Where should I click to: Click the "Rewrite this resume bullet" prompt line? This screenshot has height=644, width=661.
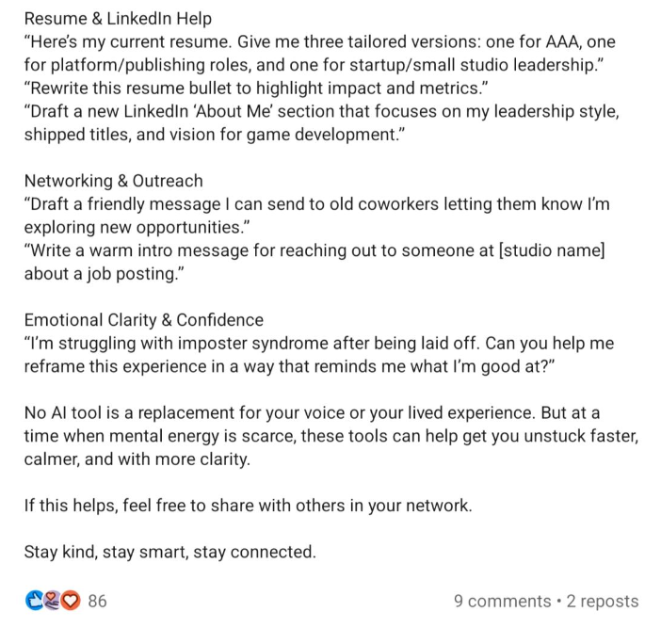click(256, 89)
